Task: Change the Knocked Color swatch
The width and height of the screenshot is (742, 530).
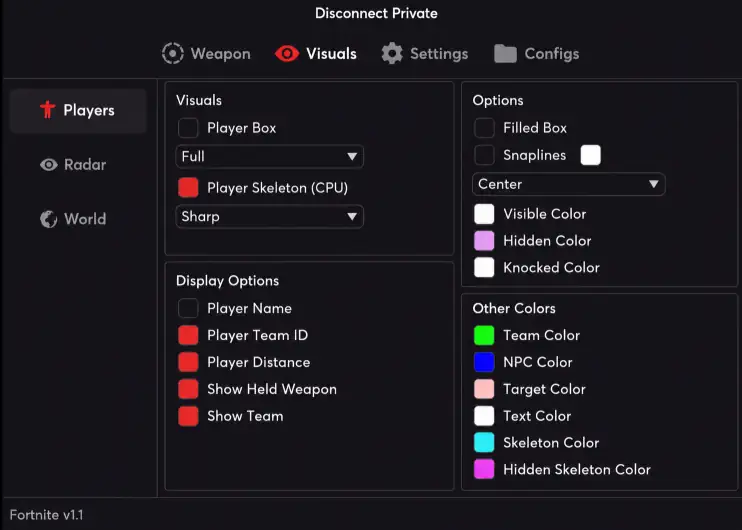Action: click(x=484, y=267)
